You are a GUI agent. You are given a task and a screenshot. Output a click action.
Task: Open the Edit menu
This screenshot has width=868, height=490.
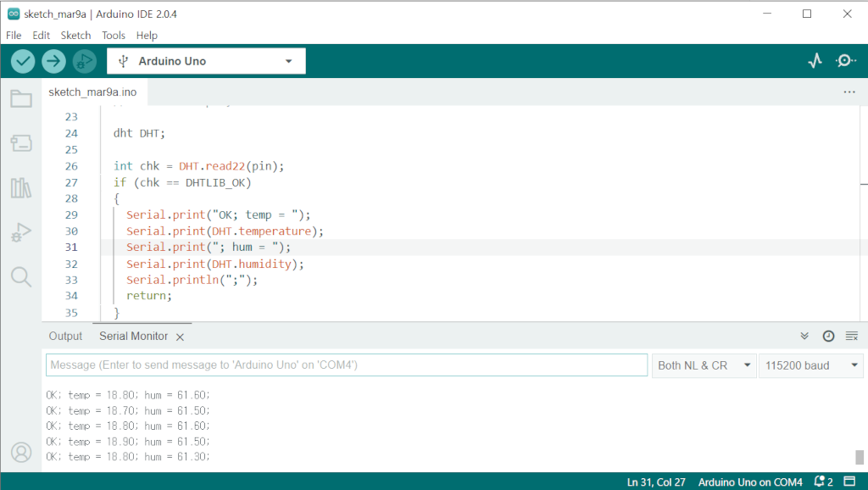pyautogui.click(x=41, y=36)
